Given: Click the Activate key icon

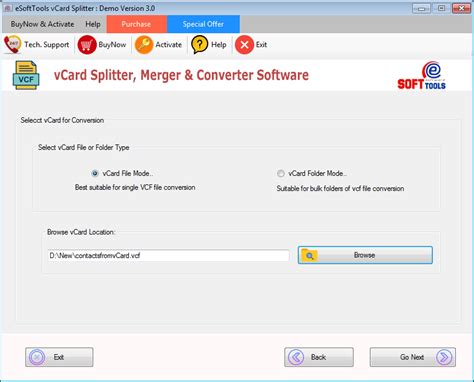Looking at the screenshot, I should [144, 45].
